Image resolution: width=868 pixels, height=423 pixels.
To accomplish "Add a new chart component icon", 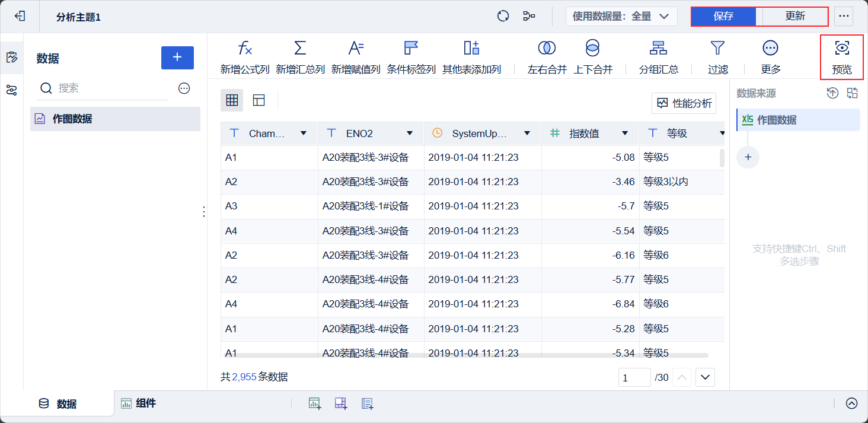I will 314,403.
